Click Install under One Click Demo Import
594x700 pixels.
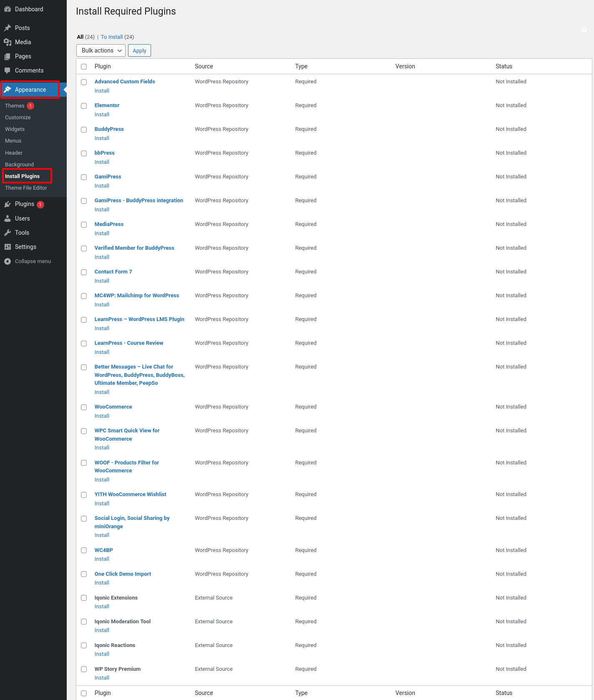(x=102, y=583)
